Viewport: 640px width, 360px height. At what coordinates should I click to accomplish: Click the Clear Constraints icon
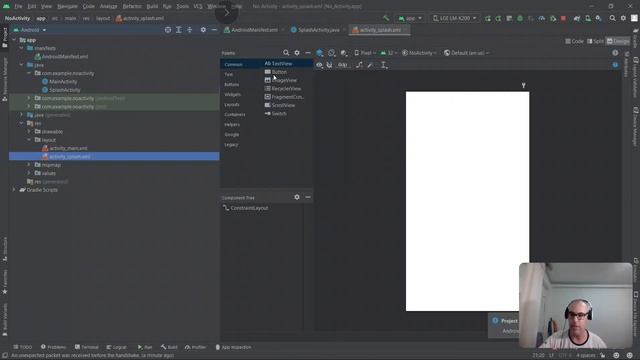[359, 65]
